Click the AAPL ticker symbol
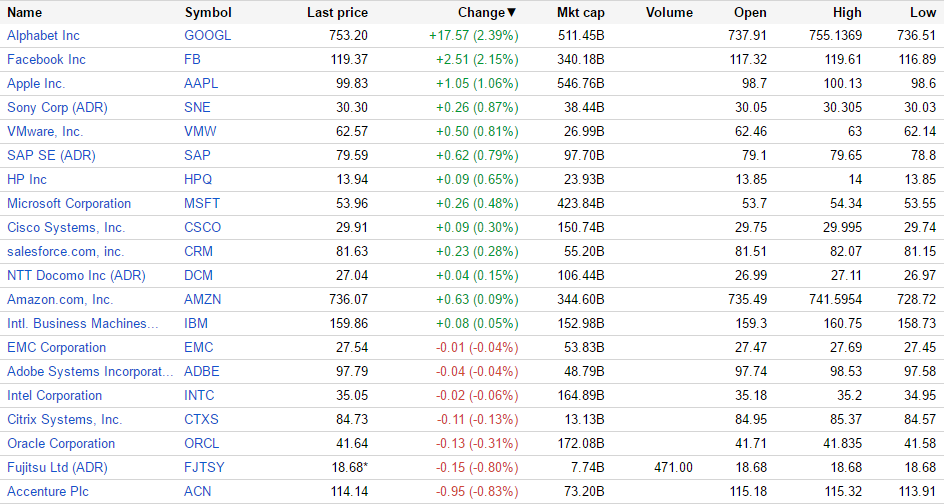944x504 pixels. (201, 83)
